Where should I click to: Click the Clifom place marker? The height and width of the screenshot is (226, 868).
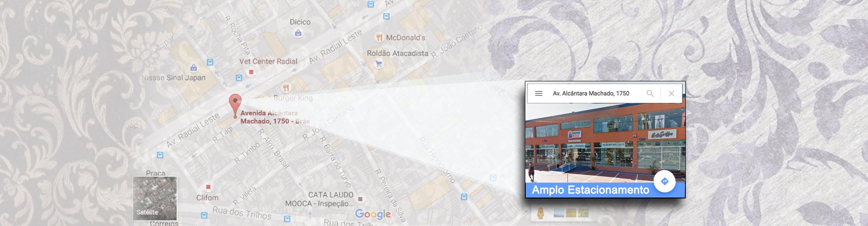[208, 187]
